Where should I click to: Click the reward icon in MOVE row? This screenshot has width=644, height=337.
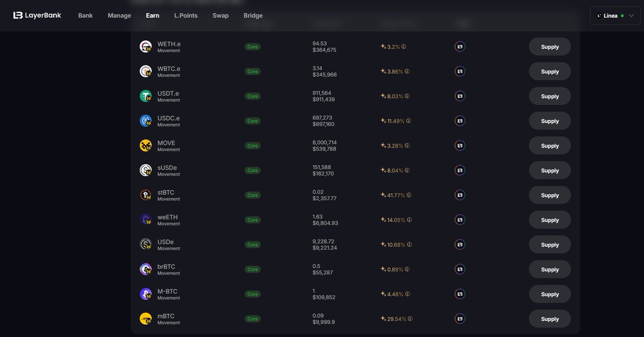pos(460,145)
